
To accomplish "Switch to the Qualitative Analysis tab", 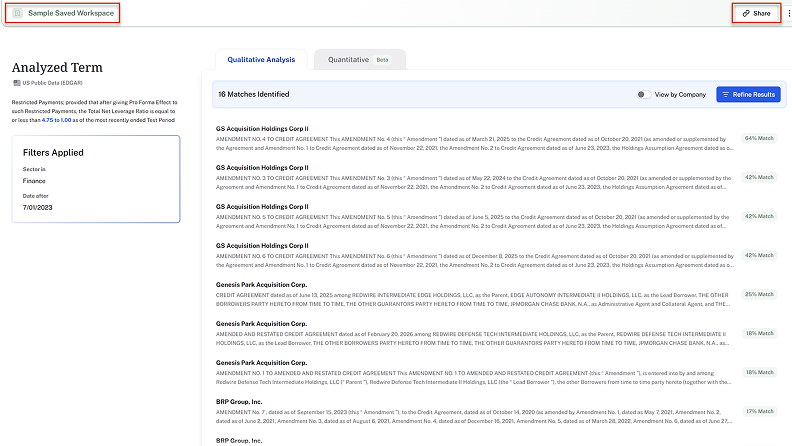I will (x=261, y=60).
